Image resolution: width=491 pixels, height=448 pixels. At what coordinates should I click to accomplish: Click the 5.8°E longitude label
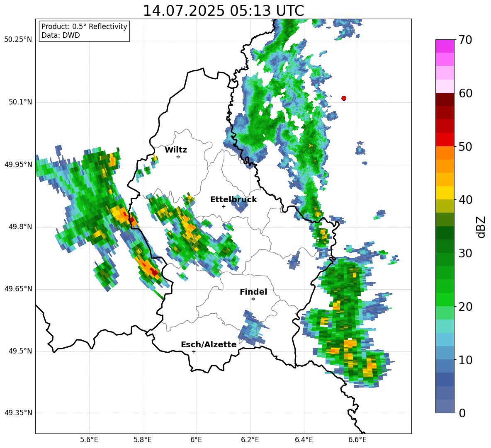[x=143, y=440]
